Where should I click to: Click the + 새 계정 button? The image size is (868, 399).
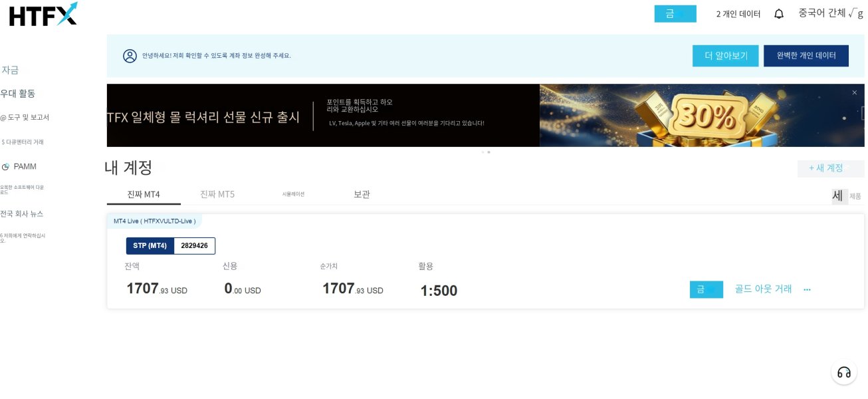830,168
